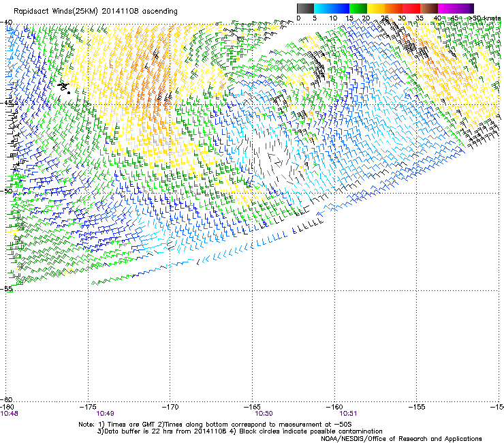Click the 'NOAA/NESDIS/Office of Research and Applications' credit
This screenshot has width=504, height=443.
401,439
